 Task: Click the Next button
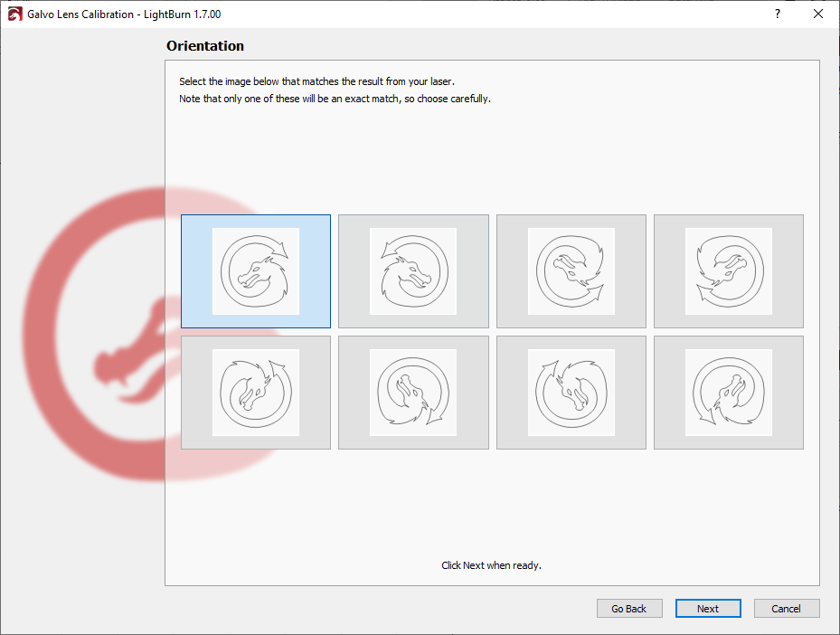point(708,609)
